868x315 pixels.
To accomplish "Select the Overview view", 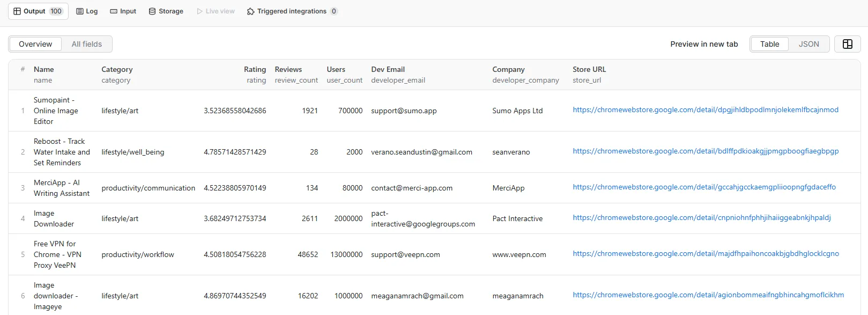I will pos(35,44).
